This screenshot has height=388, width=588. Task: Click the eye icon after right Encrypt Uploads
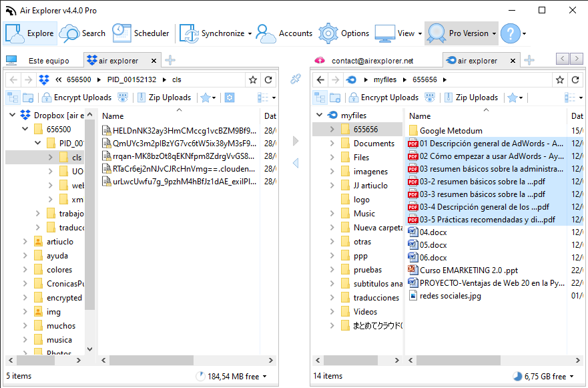click(x=430, y=98)
